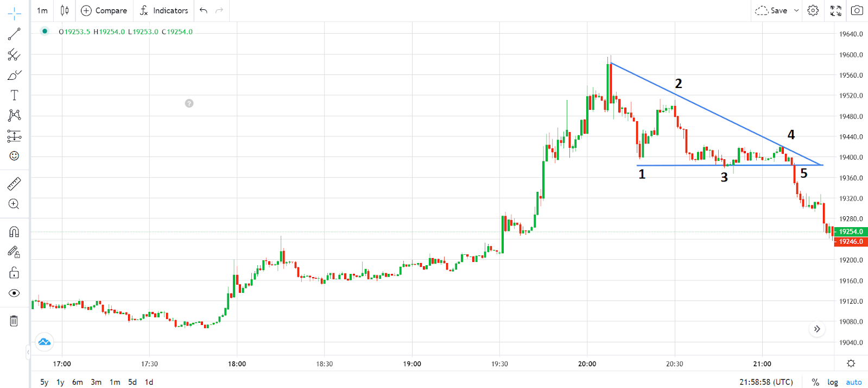The width and height of the screenshot is (868, 388).
Task: Open chart settings gear icon
Action: 813,10
